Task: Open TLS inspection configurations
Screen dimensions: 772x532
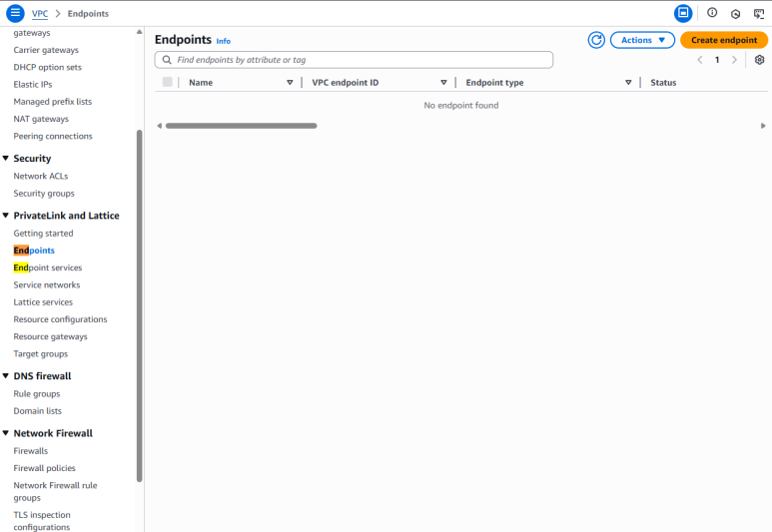Action: coord(42,521)
